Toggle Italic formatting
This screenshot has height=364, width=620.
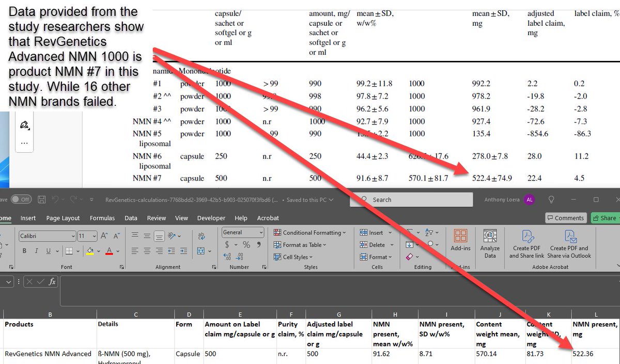tap(37, 251)
